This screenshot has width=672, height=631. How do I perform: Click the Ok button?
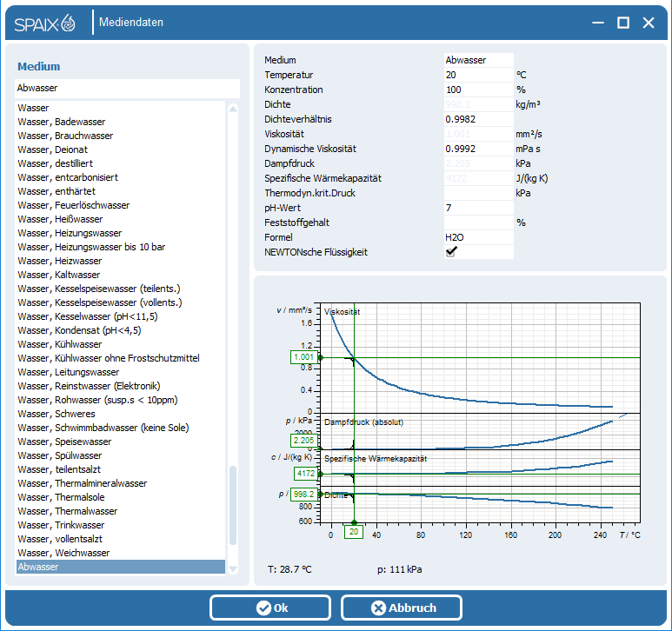[x=270, y=608]
